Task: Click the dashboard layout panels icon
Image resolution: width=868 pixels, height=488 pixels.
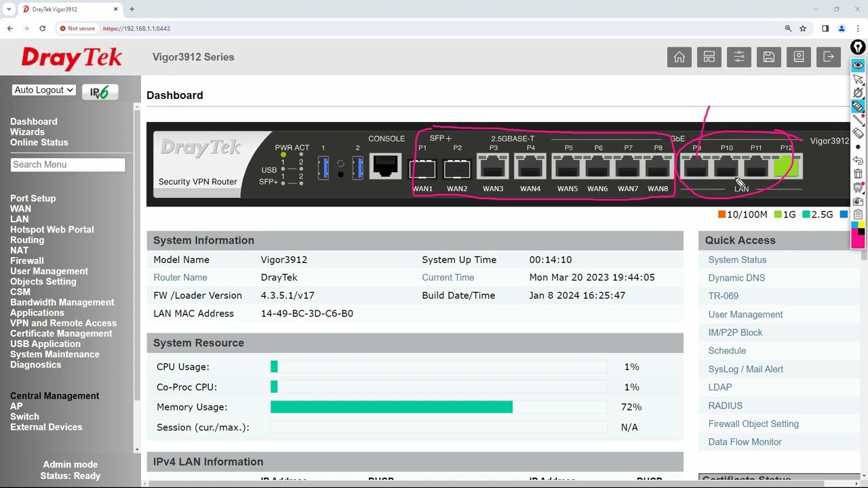Action: click(709, 57)
